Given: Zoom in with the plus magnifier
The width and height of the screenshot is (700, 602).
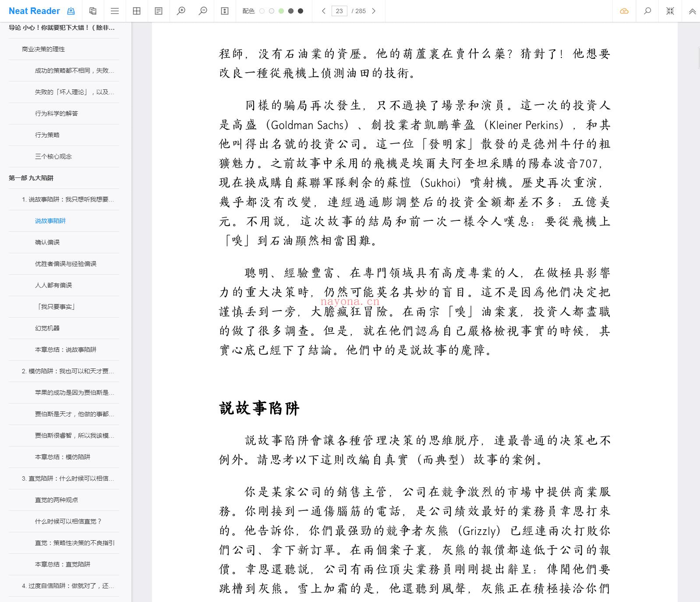Looking at the screenshot, I should click(x=181, y=11).
